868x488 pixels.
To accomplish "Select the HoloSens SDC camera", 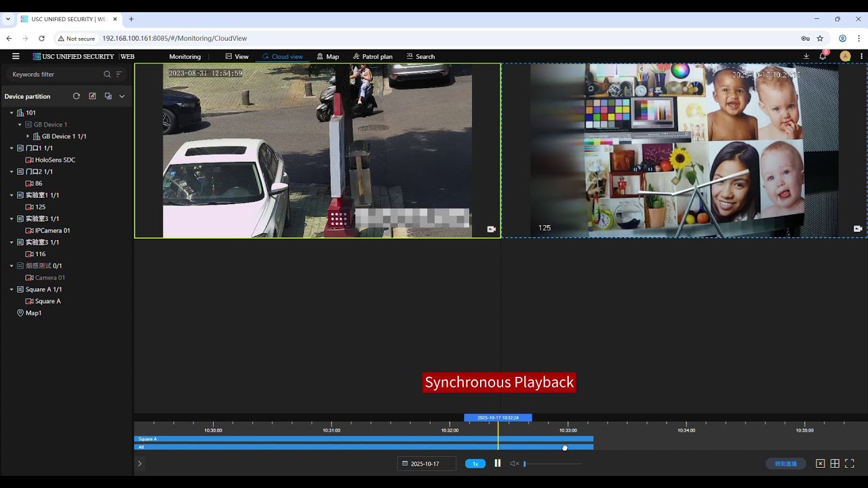I will point(55,160).
